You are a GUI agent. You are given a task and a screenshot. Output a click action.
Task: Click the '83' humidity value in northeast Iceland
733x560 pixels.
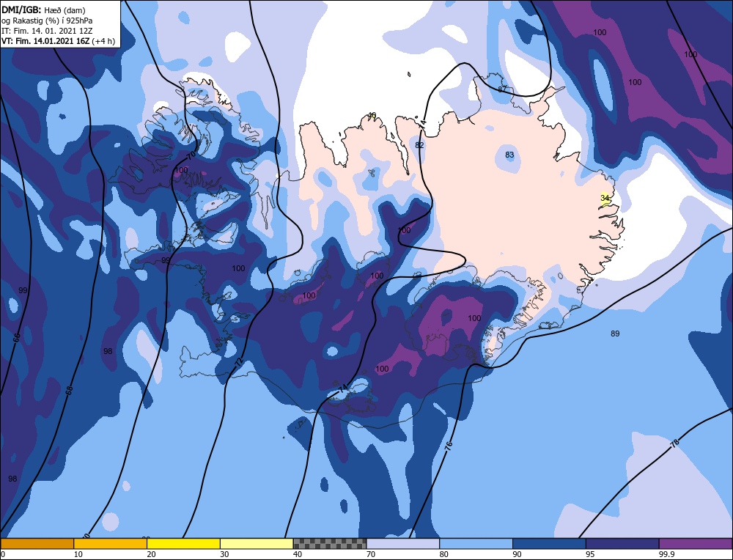pyautogui.click(x=509, y=155)
